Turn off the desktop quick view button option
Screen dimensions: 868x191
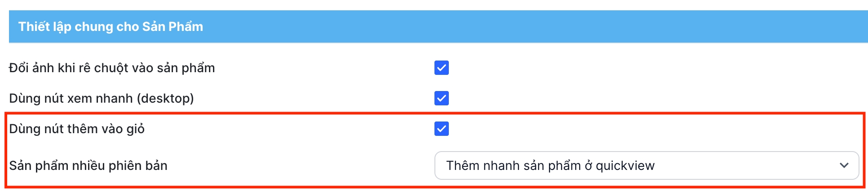(441, 98)
